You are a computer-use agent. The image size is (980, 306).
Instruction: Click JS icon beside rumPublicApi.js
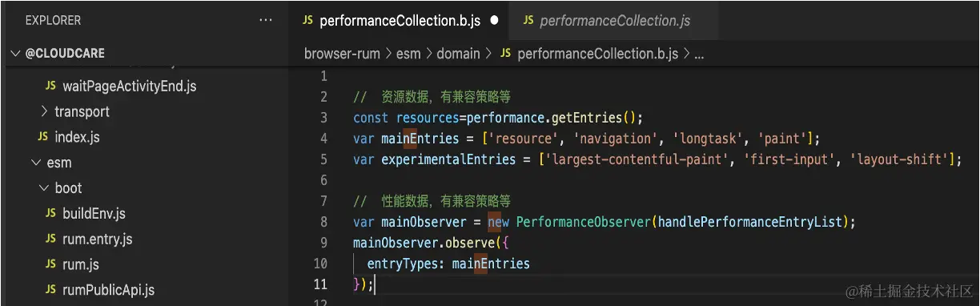tap(50, 290)
